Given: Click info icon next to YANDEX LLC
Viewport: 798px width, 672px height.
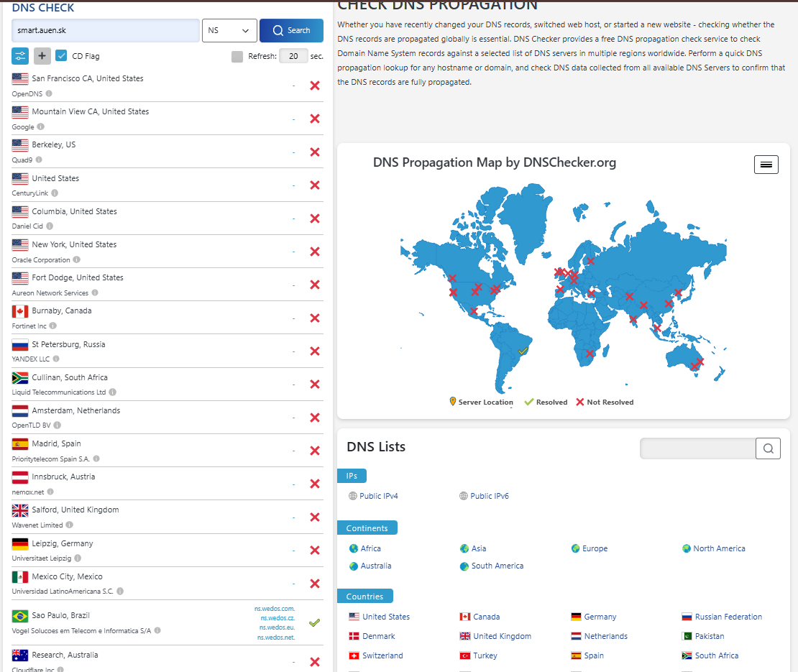Looking at the screenshot, I should [x=56, y=359].
